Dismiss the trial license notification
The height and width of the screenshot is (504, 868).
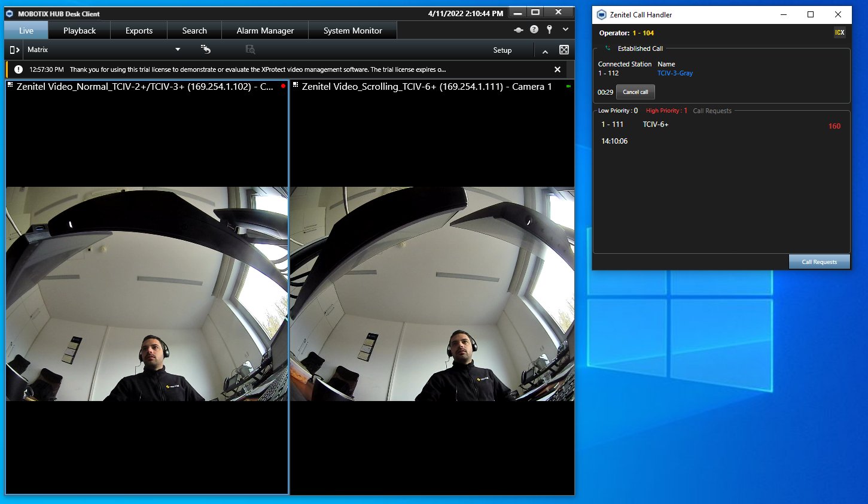point(558,69)
